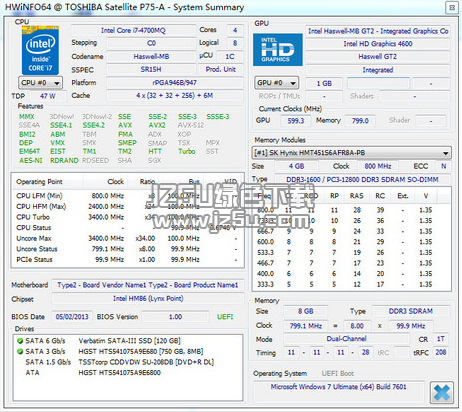This screenshot has height=412, width=462.
Task: Click green status icon for SATA 3 Gb/s
Action: click(20, 351)
